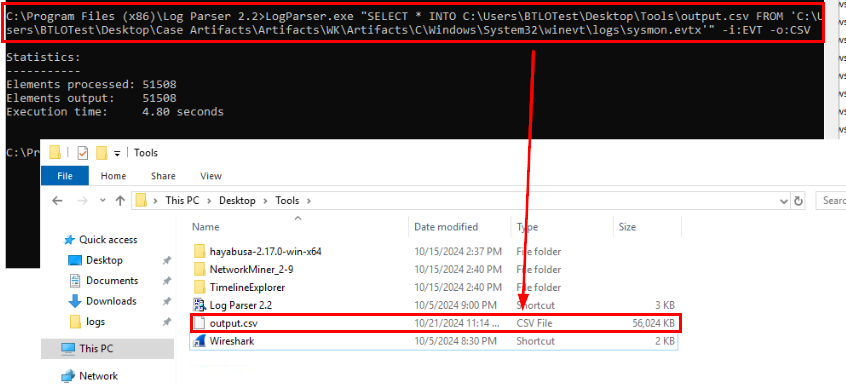Click the Quick access star icon

69,239
